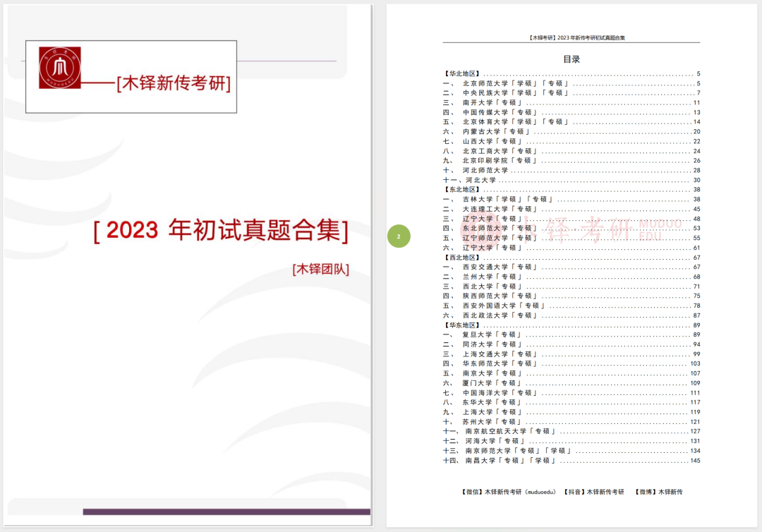The height and width of the screenshot is (532, 762).
Task: Go to 北京体育大学 contents entry
Action: (x=571, y=122)
